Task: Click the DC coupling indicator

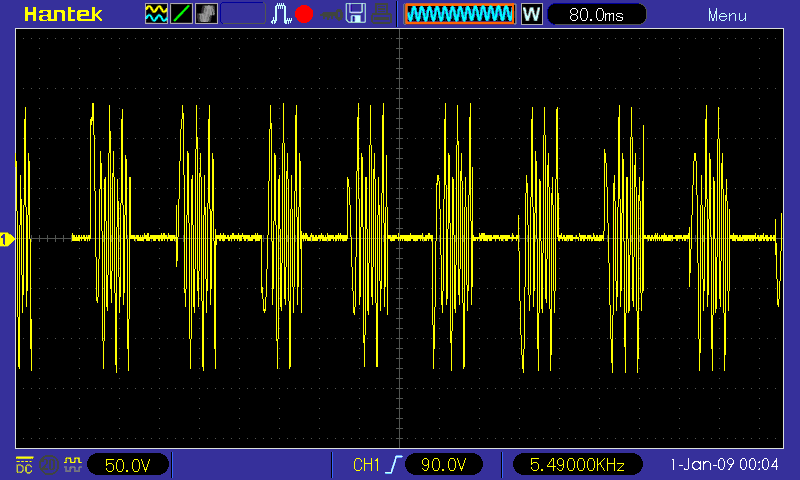Action: [24, 465]
